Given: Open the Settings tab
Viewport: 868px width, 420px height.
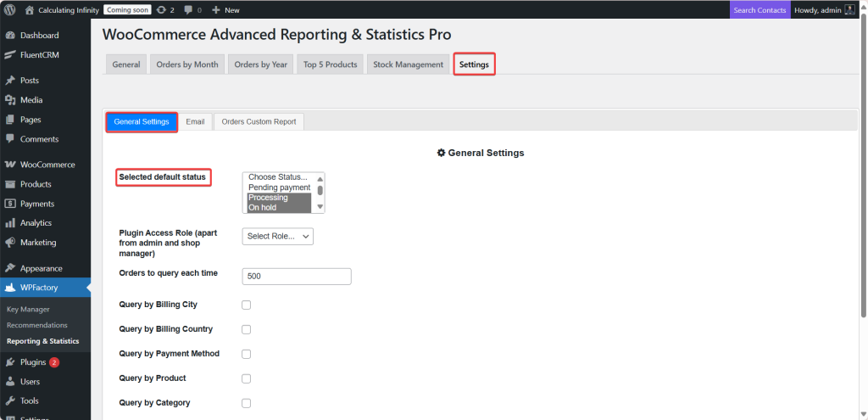Looking at the screenshot, I should tap(475, 64).
